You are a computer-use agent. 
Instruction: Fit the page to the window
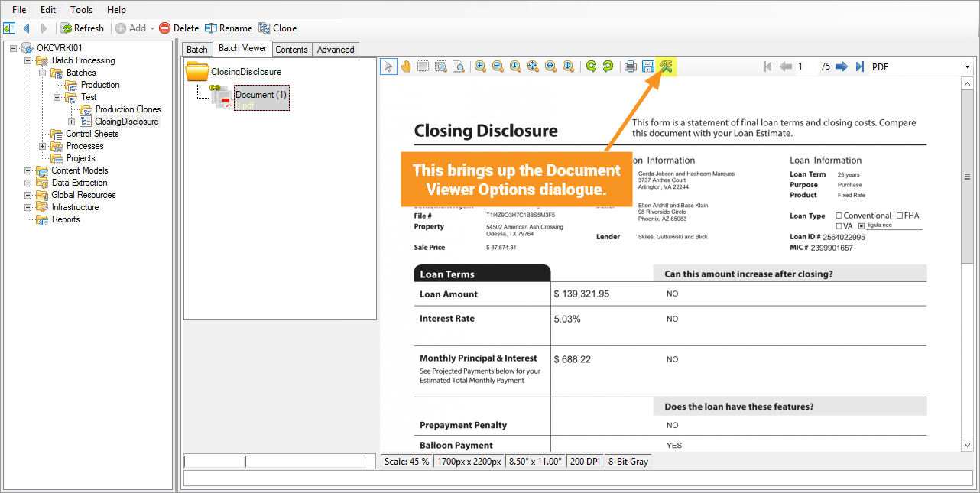[x=533, y=66]
